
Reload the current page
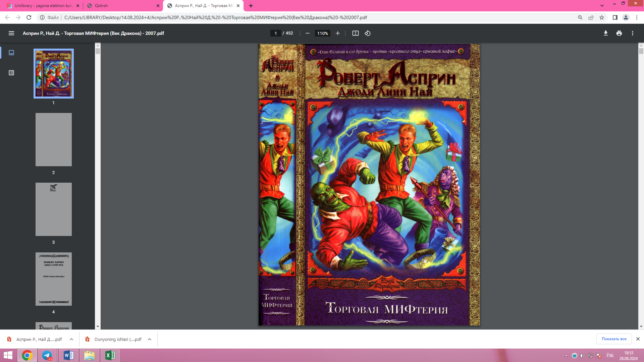pyautogui.click(x=29, y=17)
